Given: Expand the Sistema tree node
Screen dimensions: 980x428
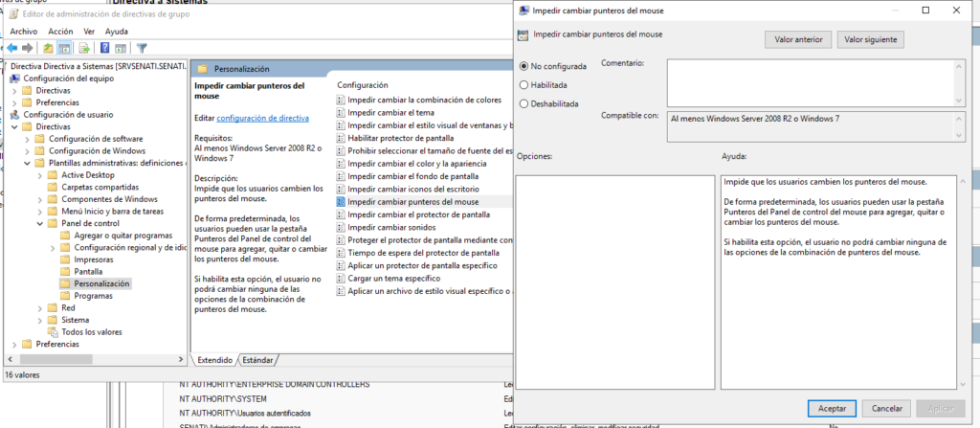Looking at the screenshot, I should click(39, 320).
